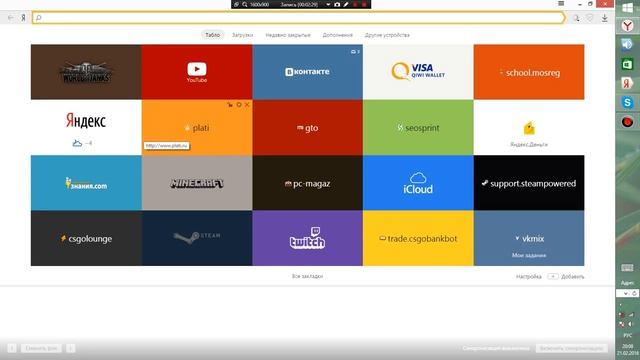Screen dimensions: 640x360
Task: Open the World of Tanks tile
Action: [86, 72]
